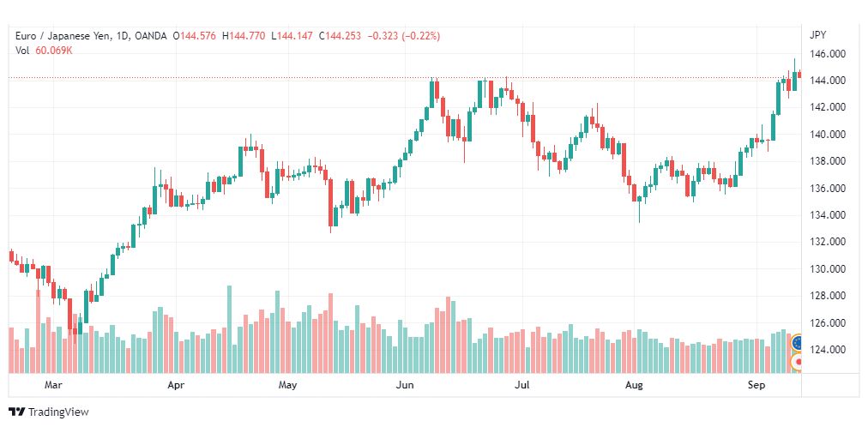Click the -0.323 (-0.22%) change value
Image resolution: width=868 pixels, height=427 pixels.
[404, 37]
